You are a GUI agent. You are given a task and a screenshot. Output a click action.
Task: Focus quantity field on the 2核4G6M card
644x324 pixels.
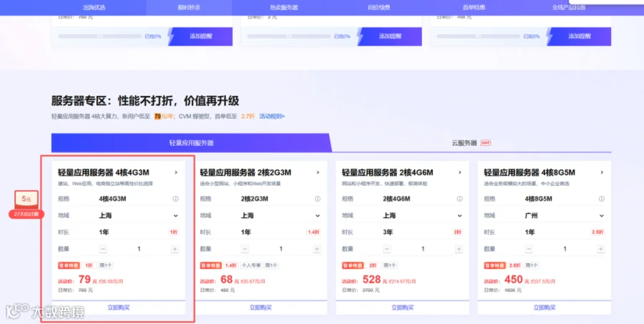(423, 249)
